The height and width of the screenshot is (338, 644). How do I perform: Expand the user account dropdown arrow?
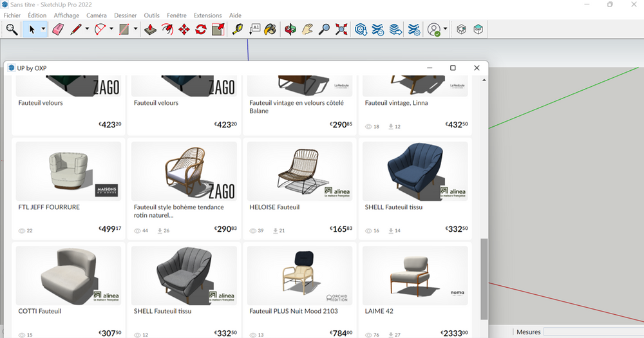(x=445, y=29)
